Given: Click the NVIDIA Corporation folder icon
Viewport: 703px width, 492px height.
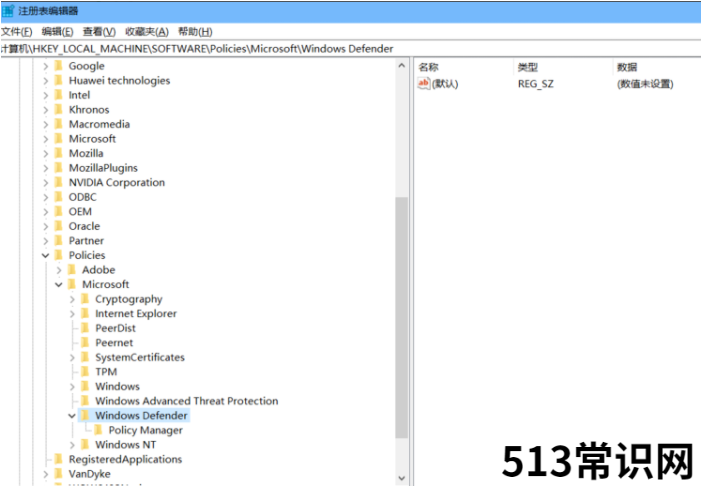Looking at the screenshot, I should (58, 183).
